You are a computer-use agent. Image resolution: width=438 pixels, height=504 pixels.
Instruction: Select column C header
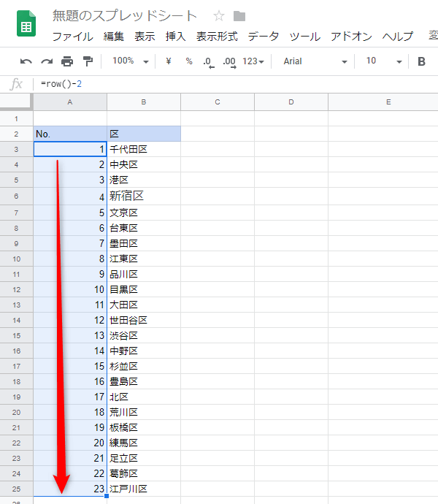pos(218,102)
